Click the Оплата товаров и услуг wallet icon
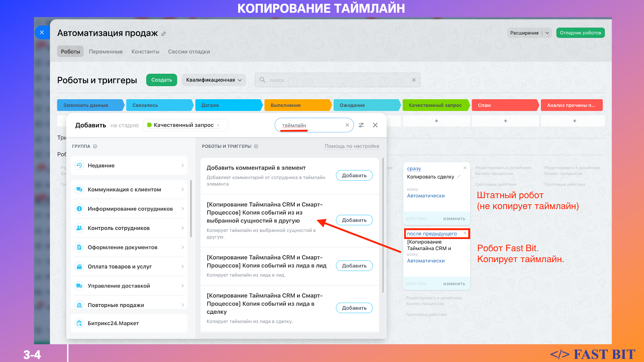644x362 pixels. coord(79,266)
